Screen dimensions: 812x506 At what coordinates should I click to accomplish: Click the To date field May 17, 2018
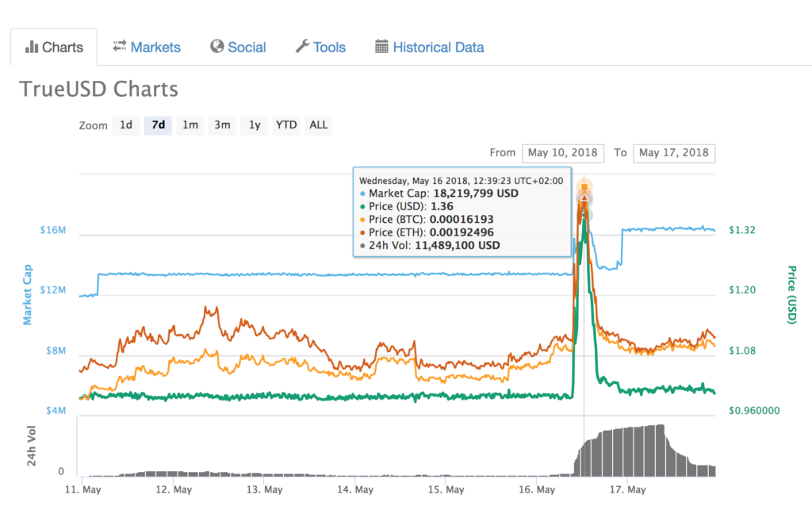click(674, 153)
